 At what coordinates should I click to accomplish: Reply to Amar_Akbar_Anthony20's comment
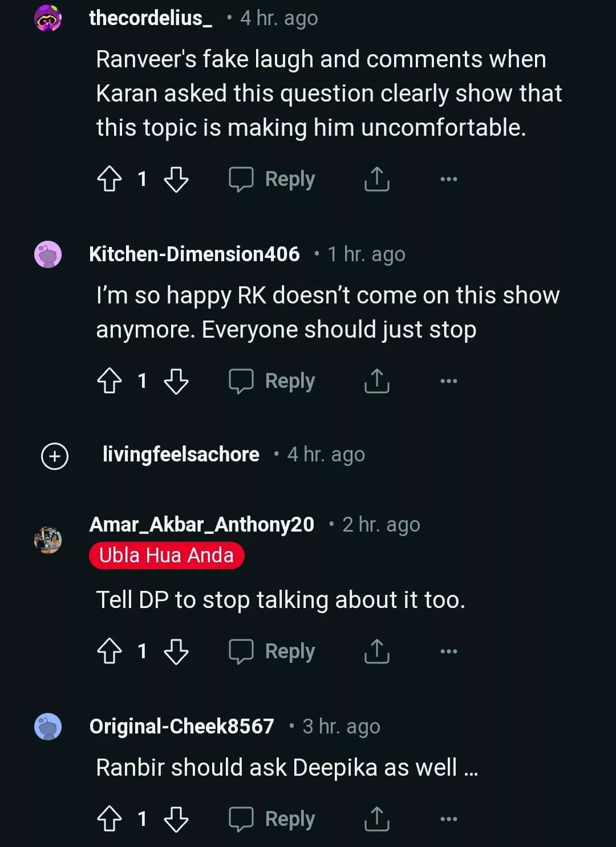coord(272,651)
